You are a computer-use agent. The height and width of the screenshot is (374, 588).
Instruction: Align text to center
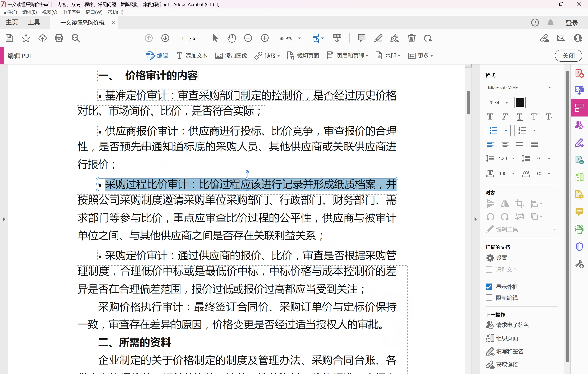[x=505, y=145]
